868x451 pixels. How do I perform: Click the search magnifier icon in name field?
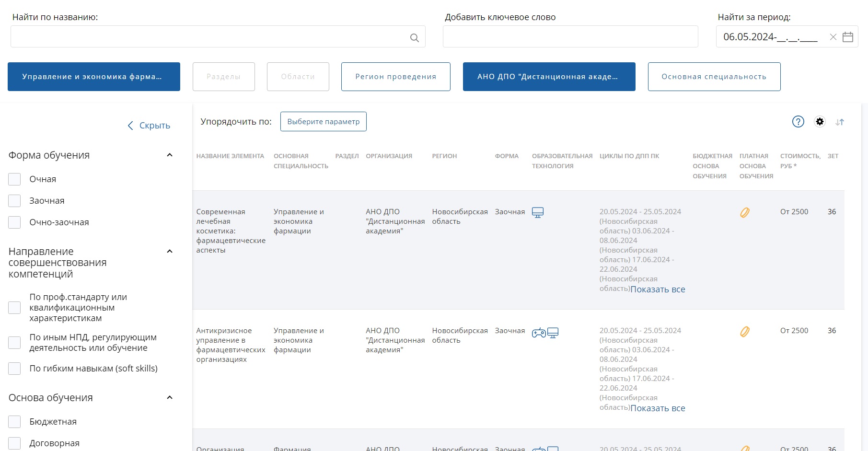coord(414,37)
